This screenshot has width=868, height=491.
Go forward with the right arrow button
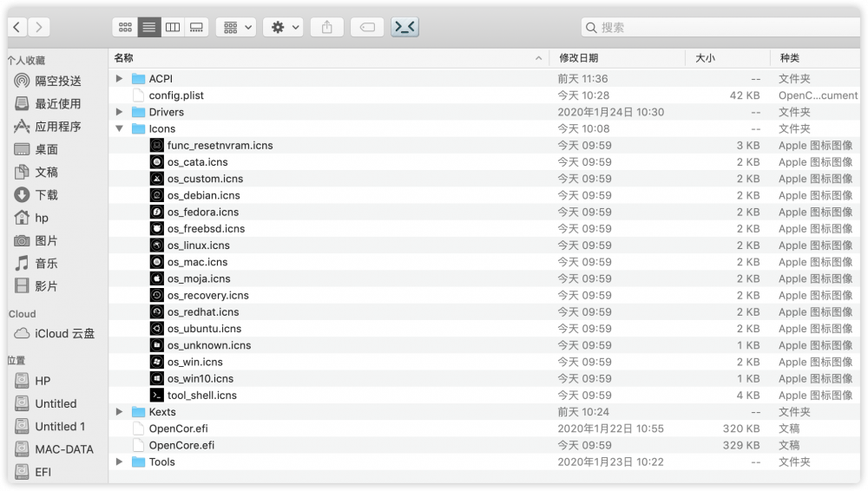click(39, 27)
